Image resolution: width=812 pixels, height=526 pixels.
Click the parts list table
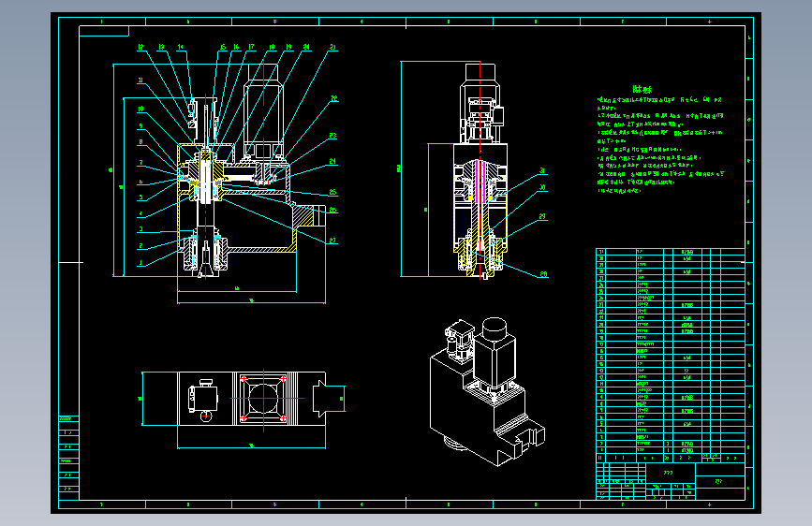click(x=671, y=355)
